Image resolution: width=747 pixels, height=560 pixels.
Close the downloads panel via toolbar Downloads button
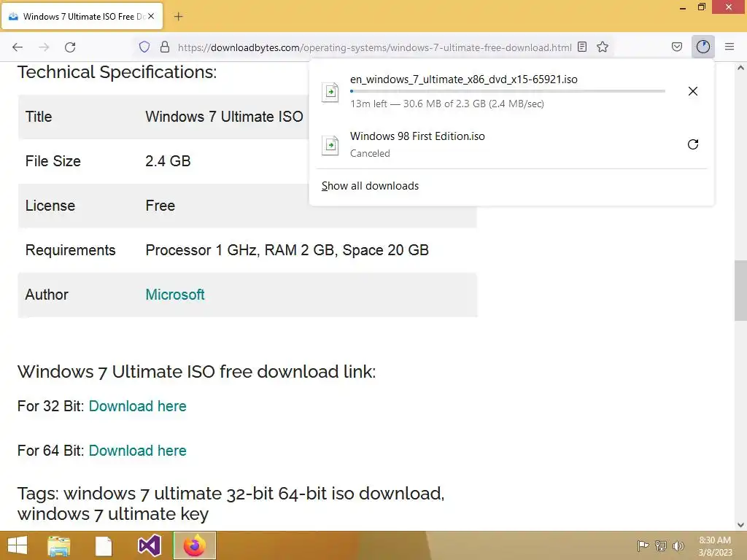coord(703,47)
